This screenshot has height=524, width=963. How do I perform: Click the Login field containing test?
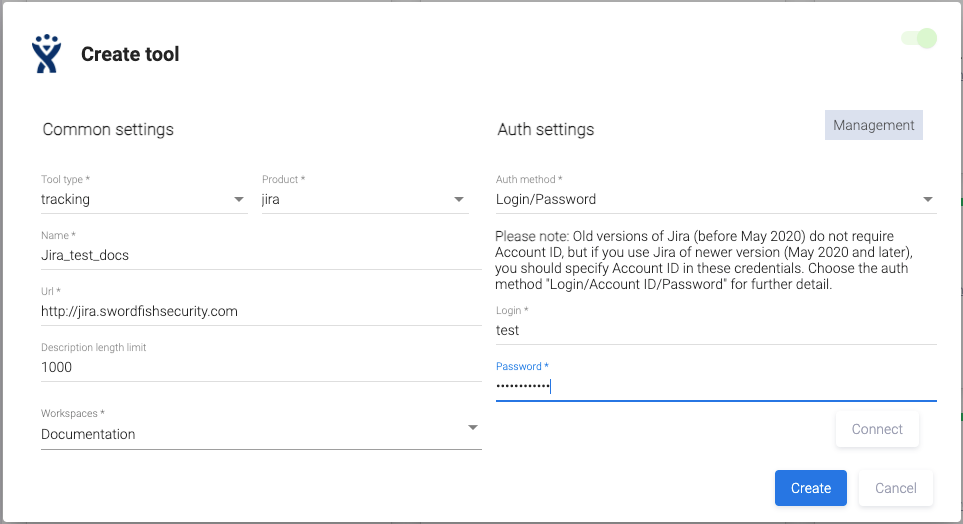pos(715,330)
